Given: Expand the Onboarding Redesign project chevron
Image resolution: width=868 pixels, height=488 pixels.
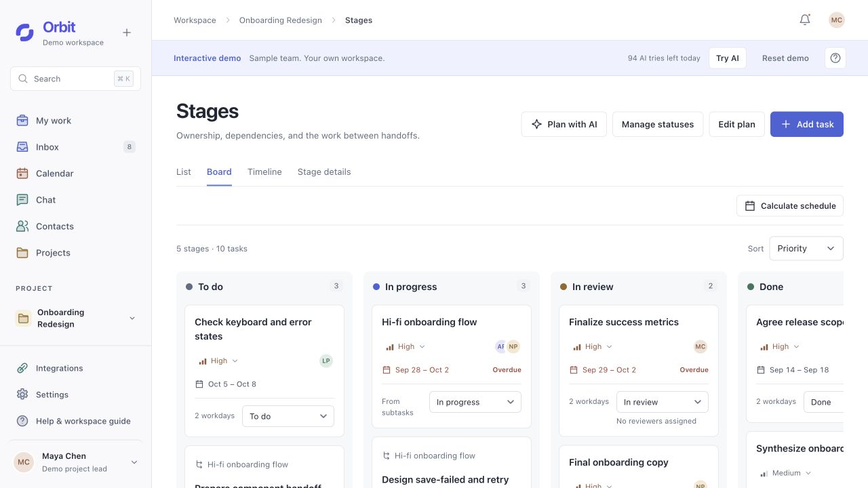Looking at the screenshot, I should 132,319.
